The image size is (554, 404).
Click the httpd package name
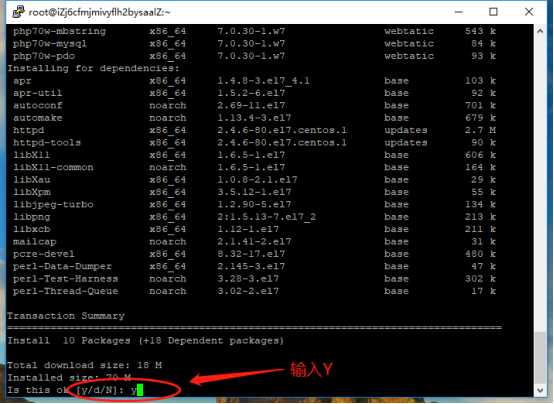[x=29, y=130]
